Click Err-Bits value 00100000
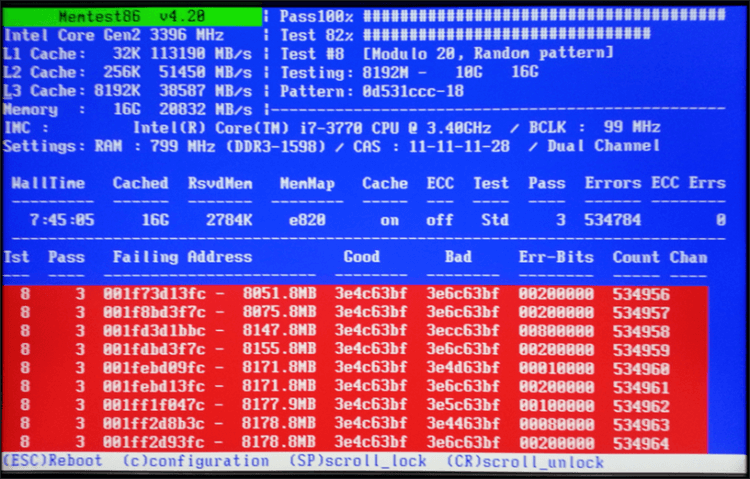The width and height of the screenshot is (750, 479). pos(556,406)
